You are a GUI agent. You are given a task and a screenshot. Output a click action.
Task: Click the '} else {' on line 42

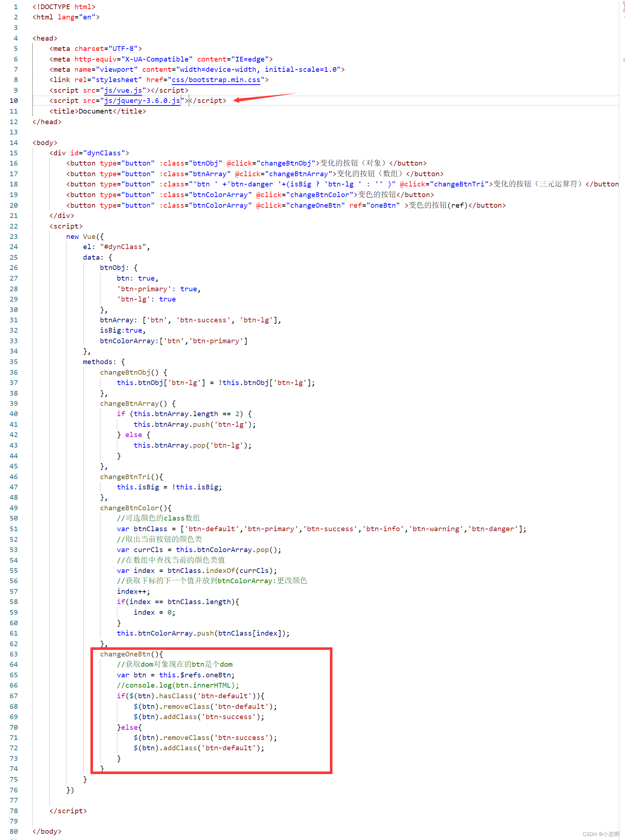(134, 435)
